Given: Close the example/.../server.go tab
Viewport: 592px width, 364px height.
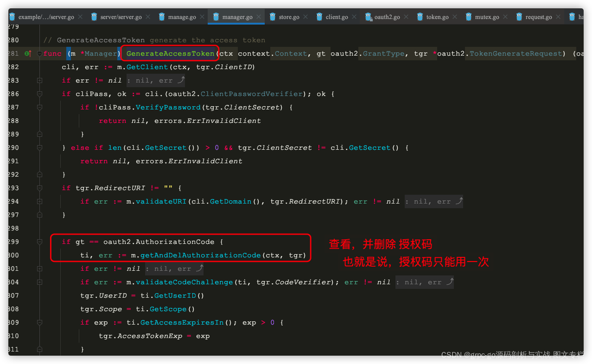Looking at the screenshot, I should (x=80, y=17).
